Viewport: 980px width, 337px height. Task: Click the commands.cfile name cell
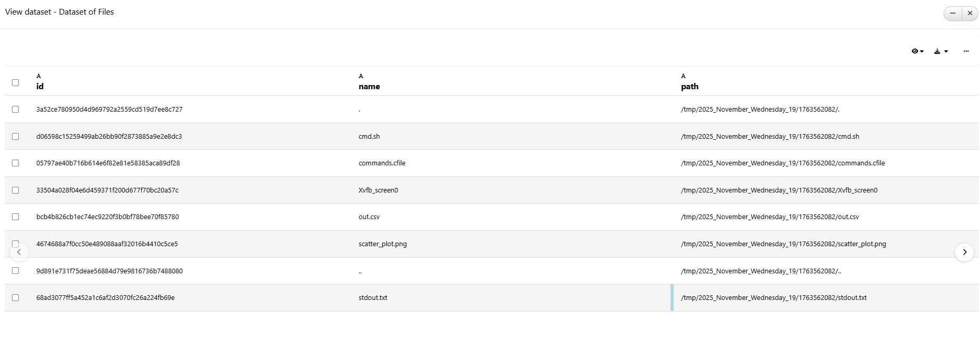(382, 163)
